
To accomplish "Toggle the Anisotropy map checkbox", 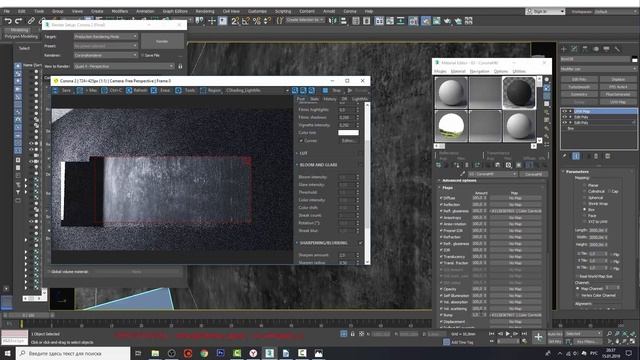I will click(x=441, y=218).
